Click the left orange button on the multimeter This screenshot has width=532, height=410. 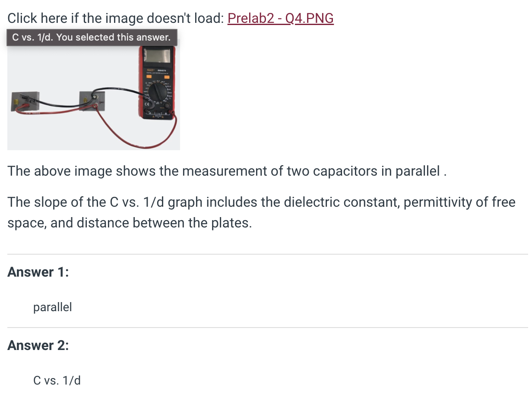pos(149,76)
